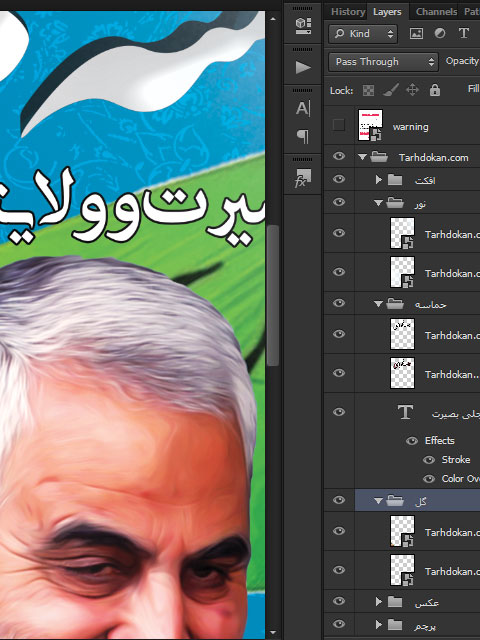Click عکس group folder icon
Screen dimensions: 480x640
pyautogui.click(x=395, y=601)
